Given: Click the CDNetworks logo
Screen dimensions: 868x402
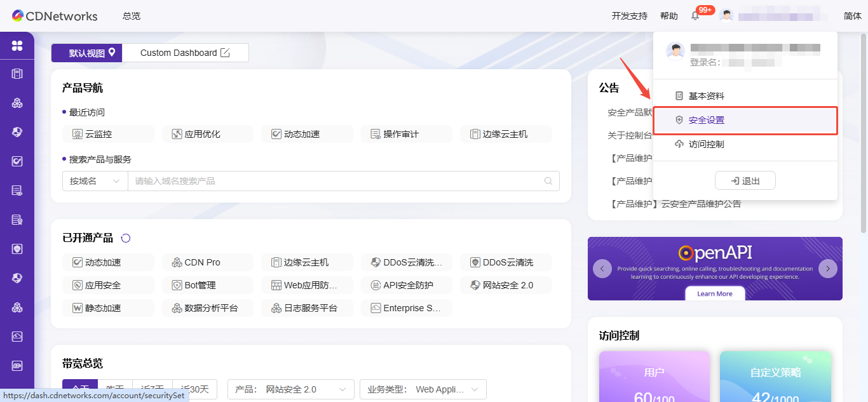Looking at the screenshot, I should tap(54, 16).
